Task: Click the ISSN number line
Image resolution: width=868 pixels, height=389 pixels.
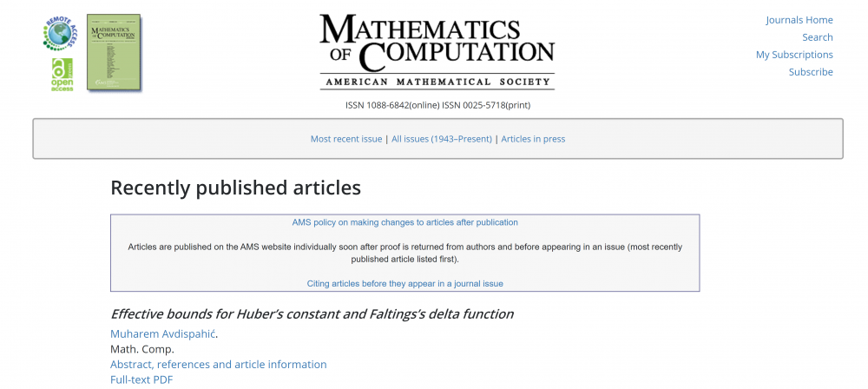Action: 437,105
